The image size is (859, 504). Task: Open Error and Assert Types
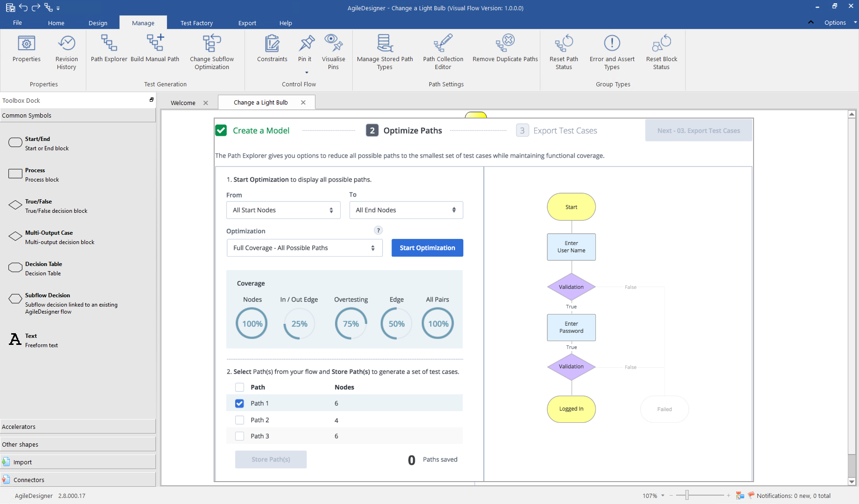coord(612,52)
